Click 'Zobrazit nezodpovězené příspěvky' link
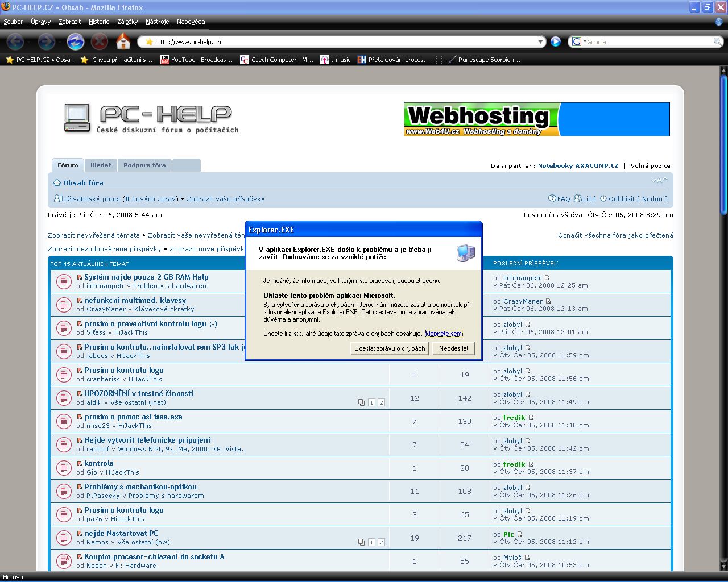The image size is (728, 582). [x=105, y=249]
